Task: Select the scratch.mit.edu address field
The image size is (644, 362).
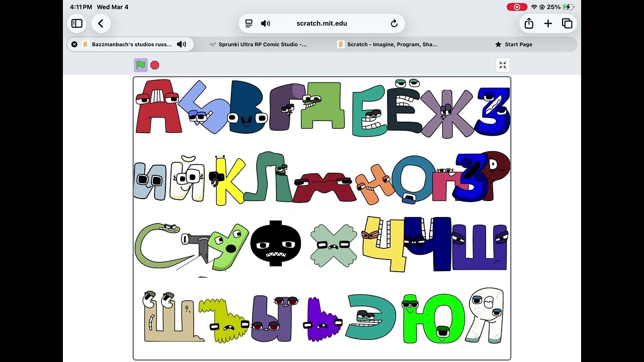Action: (322, 23)
